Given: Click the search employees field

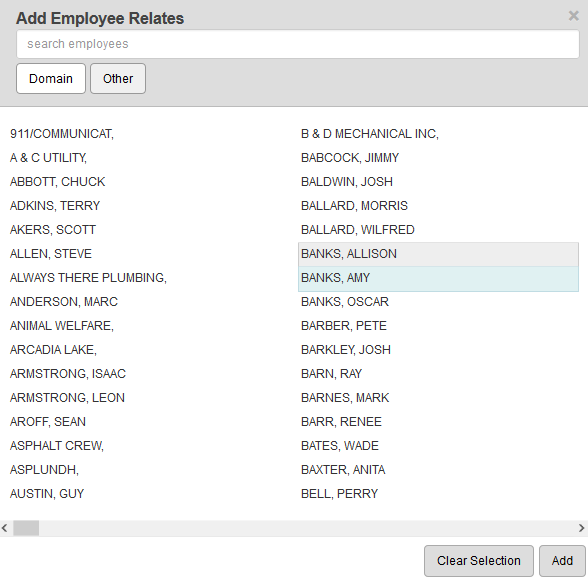Looking at the screenshot, I should coord(298,44).
